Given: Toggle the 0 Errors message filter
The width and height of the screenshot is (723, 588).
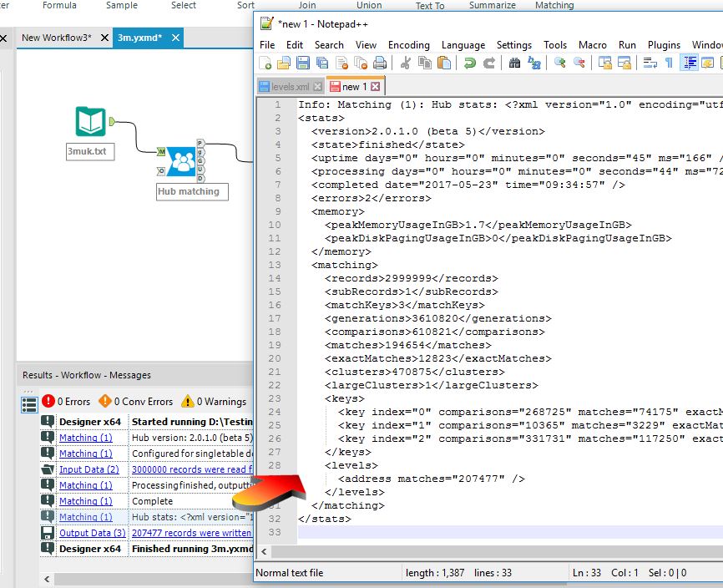Looking at the screenshot, I should (x=66, y=401).
